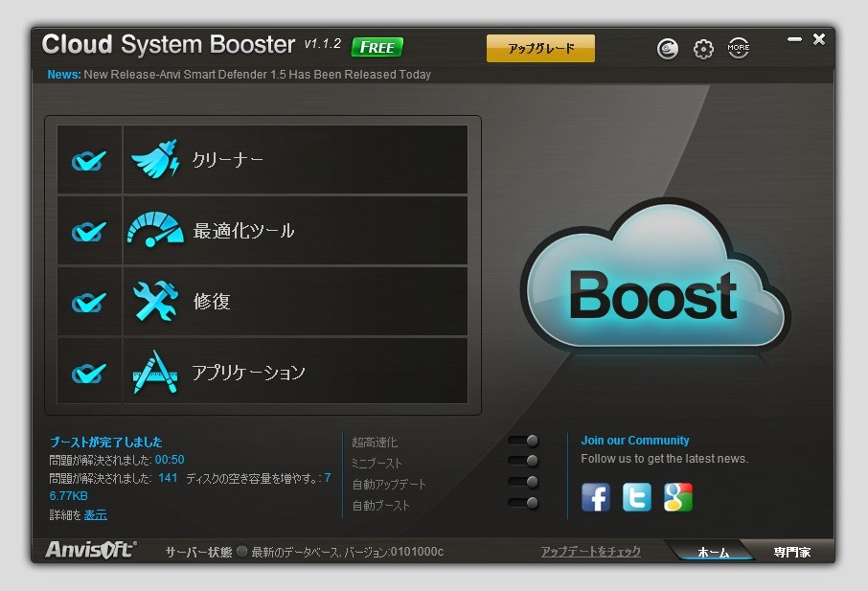
Task: Click the Google+ community icon
Action: point(677,497)
